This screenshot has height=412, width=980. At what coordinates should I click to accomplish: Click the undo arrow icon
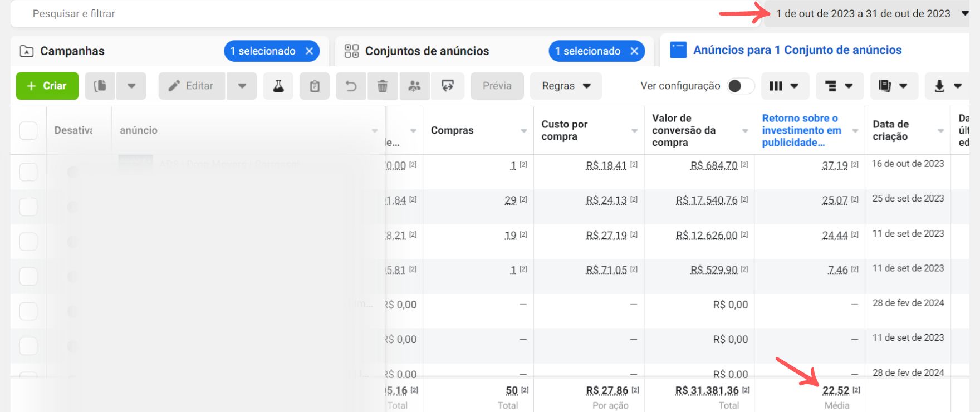[x=351, y=86]
